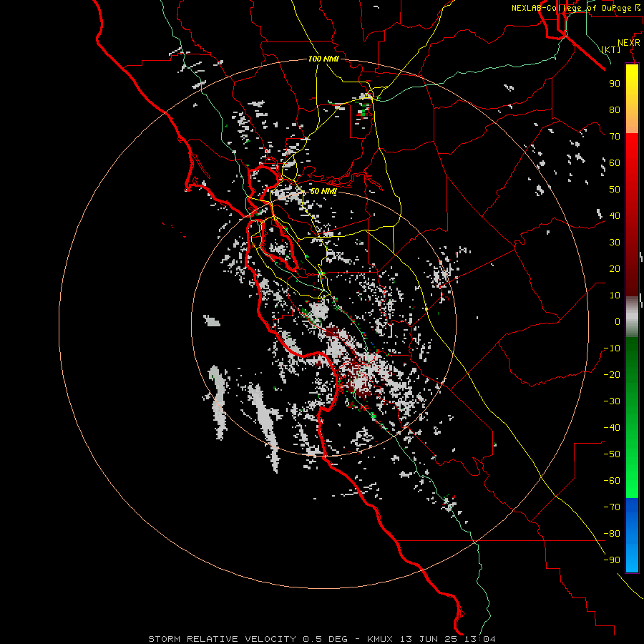Select the -30 value on velocity scale
This screenshot has height=644, width=644.
click(612, 401)
